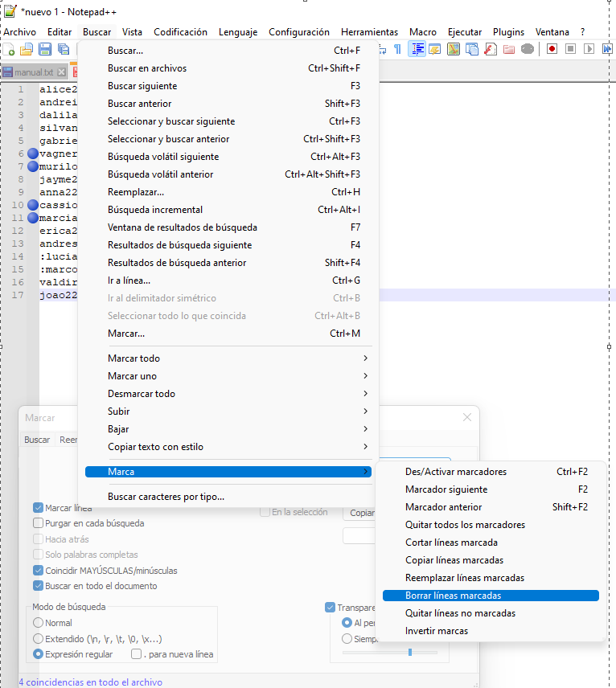Select Reemplazar... menu entry

pos(228,192)
